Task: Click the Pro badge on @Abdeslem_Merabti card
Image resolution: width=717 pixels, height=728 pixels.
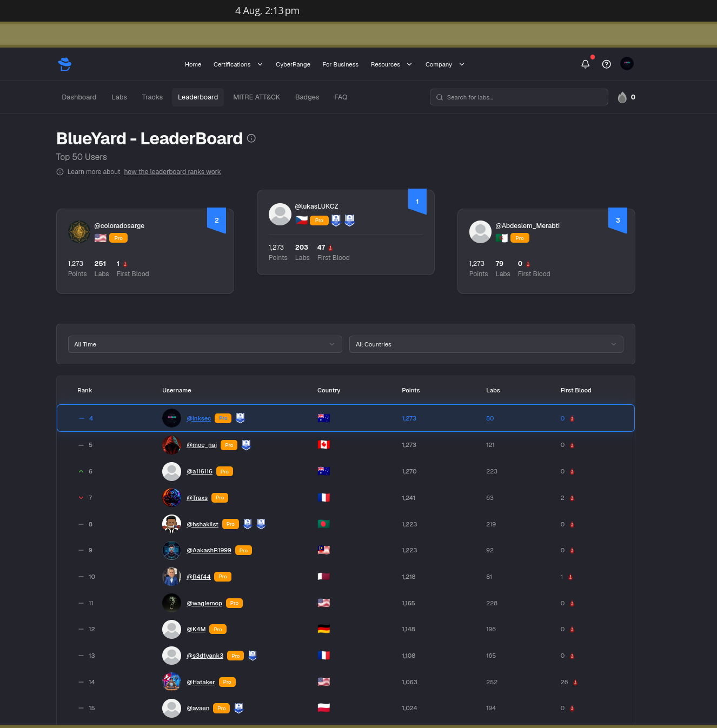Action: [520, 238]
